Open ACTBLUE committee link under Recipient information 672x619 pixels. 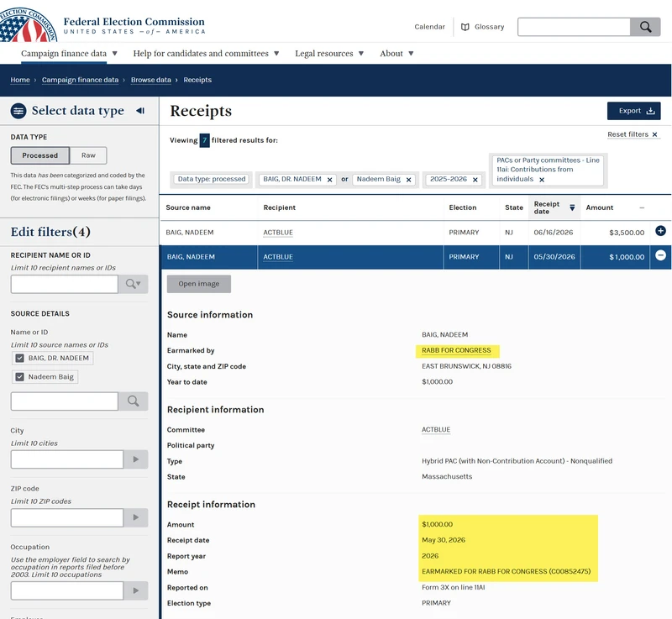pos(436,430)
